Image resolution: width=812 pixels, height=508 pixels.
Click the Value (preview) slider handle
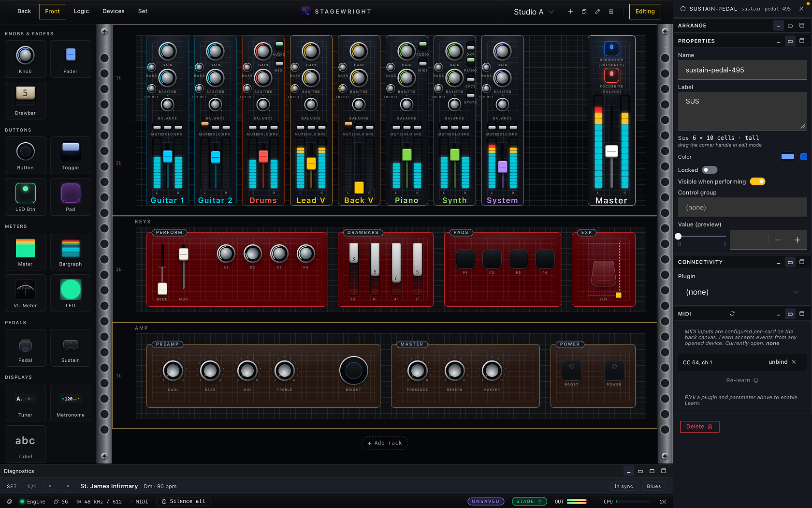[678, 236]
